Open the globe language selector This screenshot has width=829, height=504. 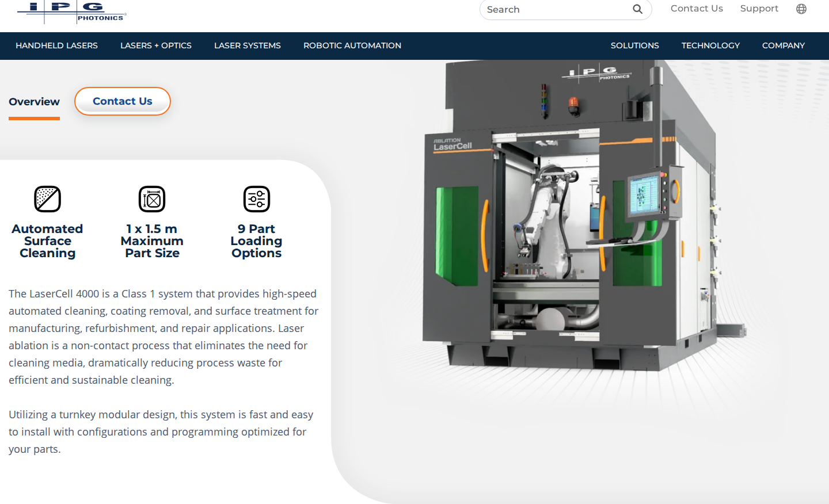801,9
